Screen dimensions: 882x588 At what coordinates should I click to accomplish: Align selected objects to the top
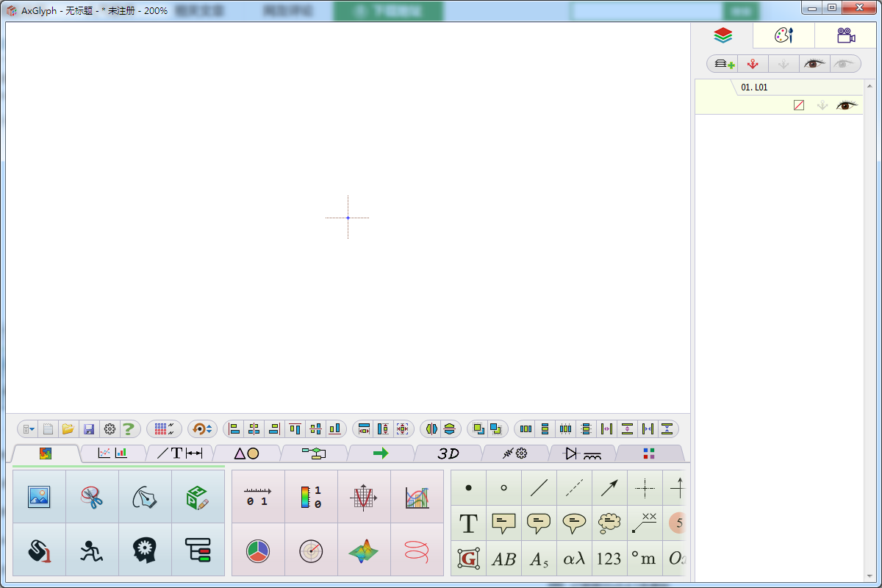click(x=295, y=429)
